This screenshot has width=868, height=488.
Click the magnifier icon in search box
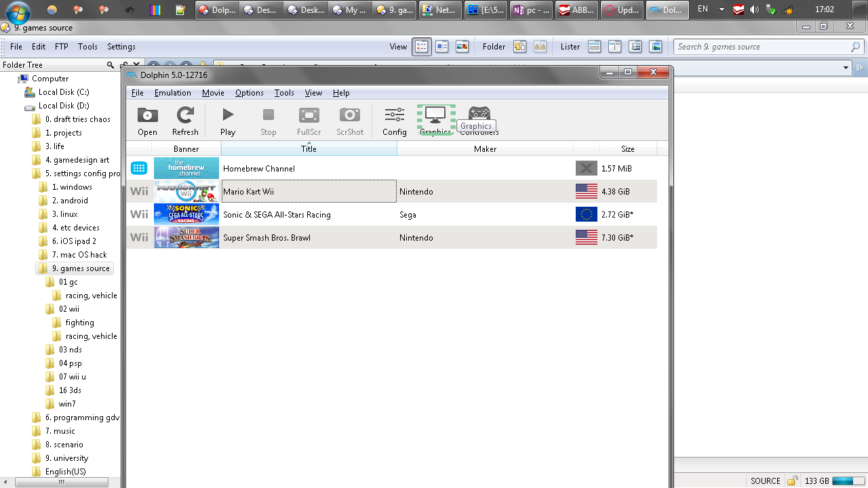point(856,47)
